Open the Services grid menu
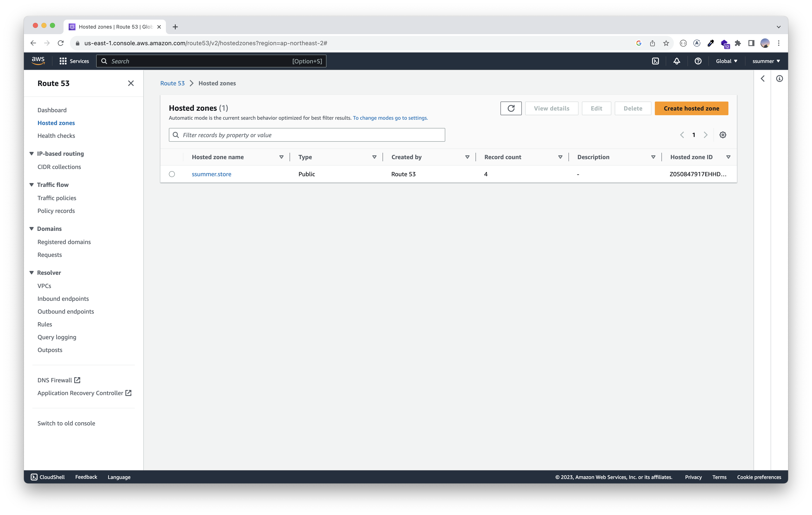This screenshot has height=515, width=812. click(x=74, y=61)
